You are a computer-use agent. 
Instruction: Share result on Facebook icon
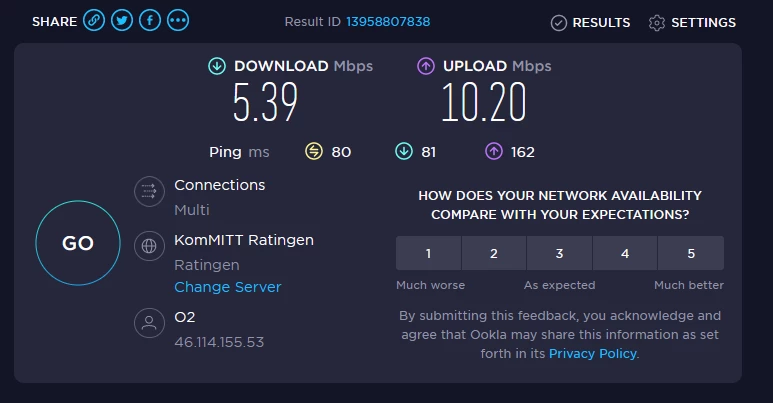[x=150, y=20]
